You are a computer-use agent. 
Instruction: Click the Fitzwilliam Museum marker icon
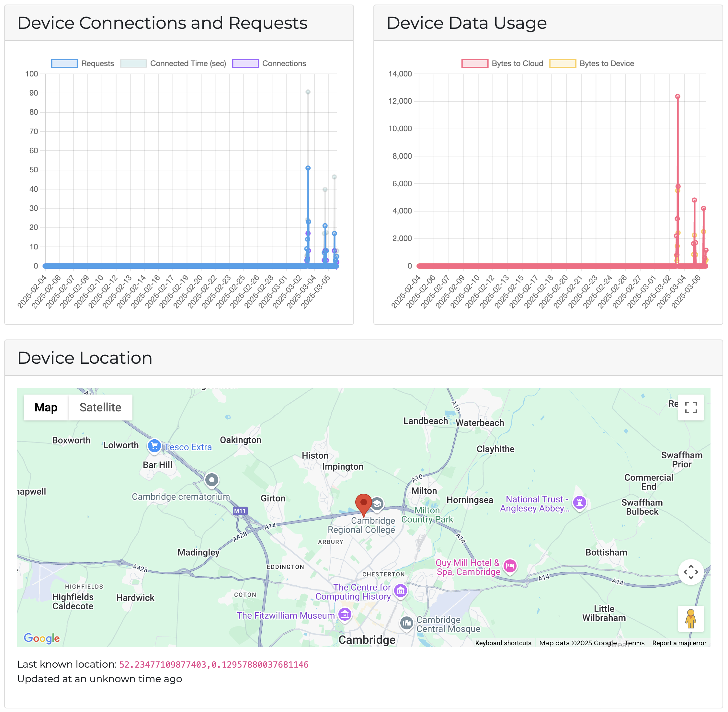[344, 614]
